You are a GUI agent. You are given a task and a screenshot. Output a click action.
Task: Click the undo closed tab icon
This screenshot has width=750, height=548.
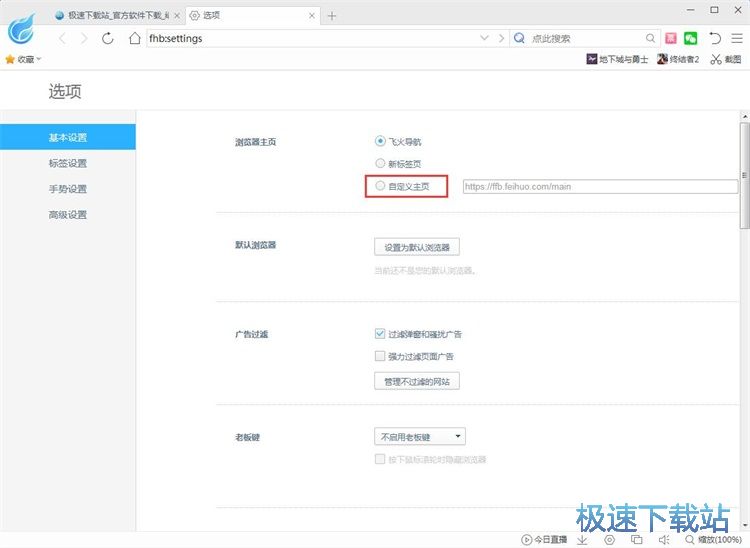click(x=715, y=38)
